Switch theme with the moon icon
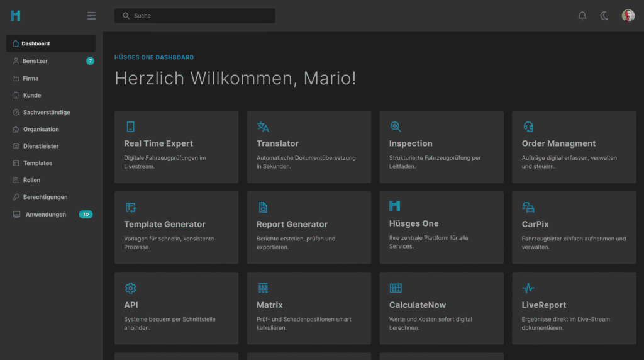The height and width of the screenshot is (360, 644). tap(604, 16)
